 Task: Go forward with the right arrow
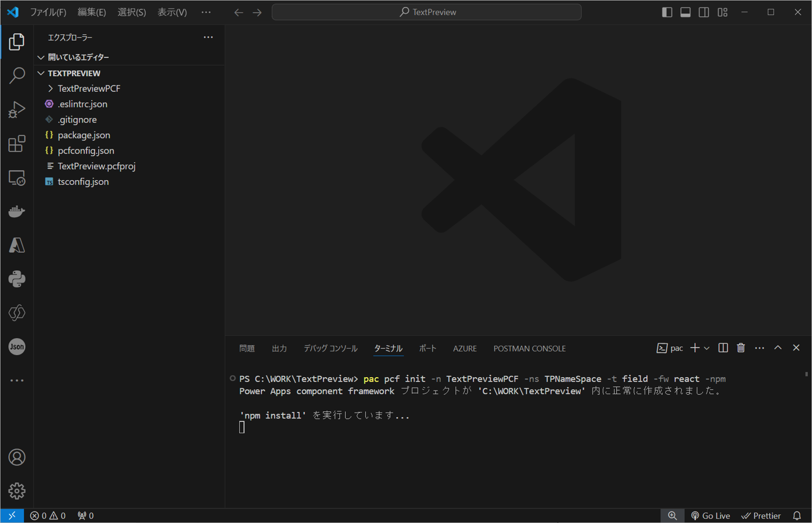point(257,12)
